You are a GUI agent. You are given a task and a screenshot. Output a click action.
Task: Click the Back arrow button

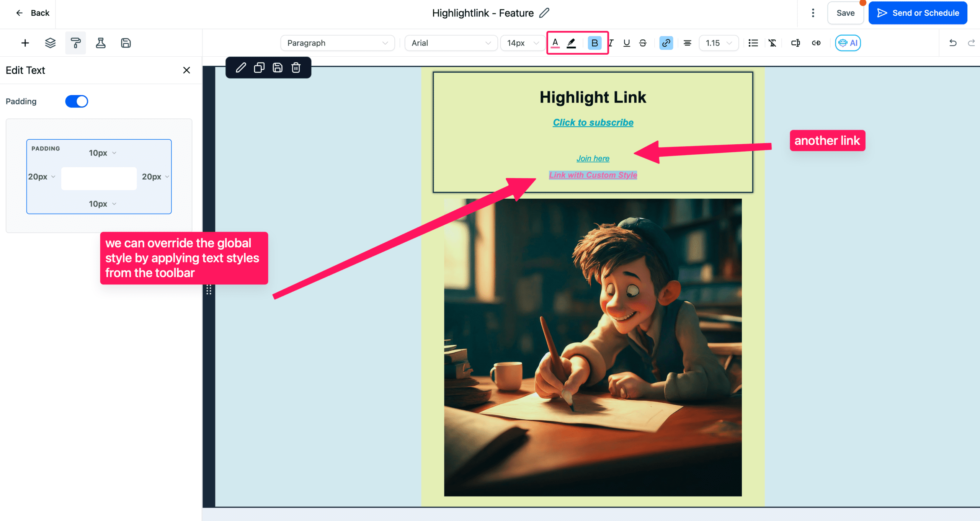33,13
